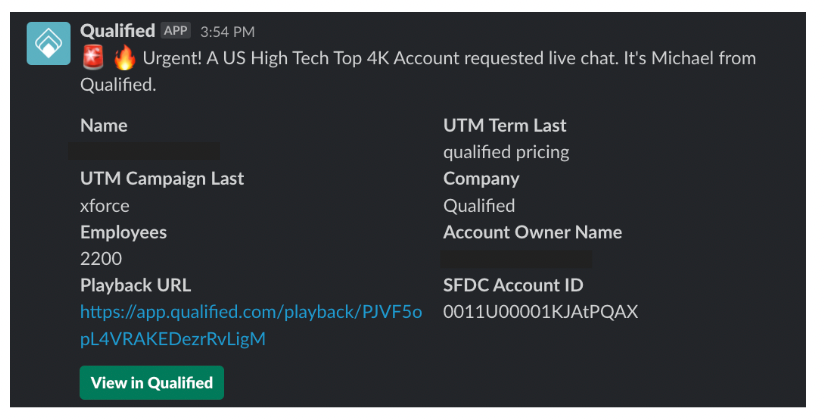Click the Qualified app avatar icon

click(48, 44)
